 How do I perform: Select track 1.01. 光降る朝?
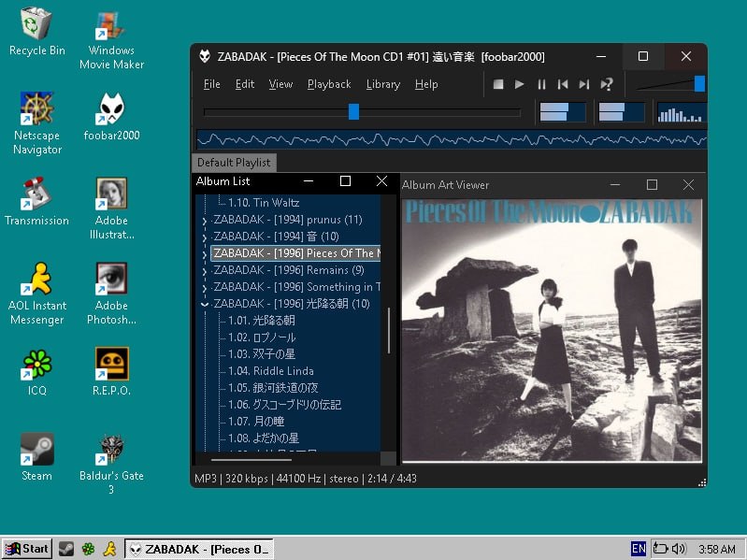tap(262, 321)
